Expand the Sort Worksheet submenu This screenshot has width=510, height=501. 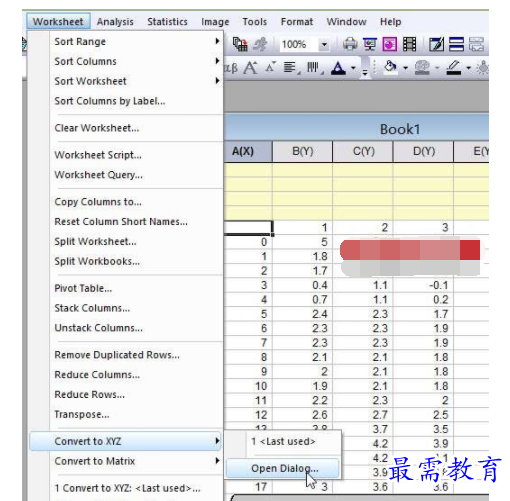[x=217, y=81]
